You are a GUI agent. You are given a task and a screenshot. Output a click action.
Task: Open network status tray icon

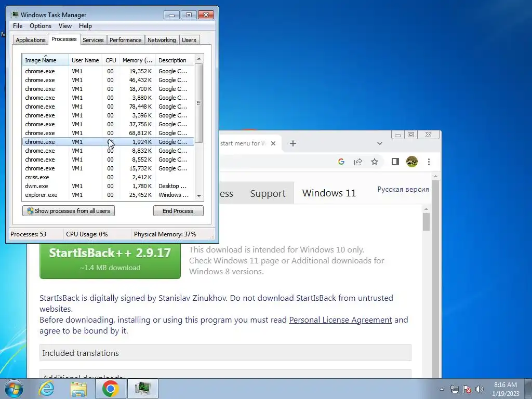[454, 389]
